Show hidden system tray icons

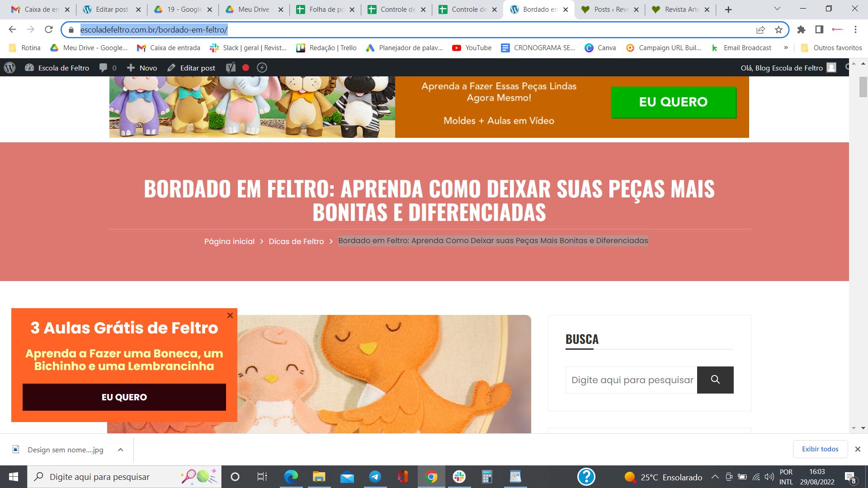[715, 477]
